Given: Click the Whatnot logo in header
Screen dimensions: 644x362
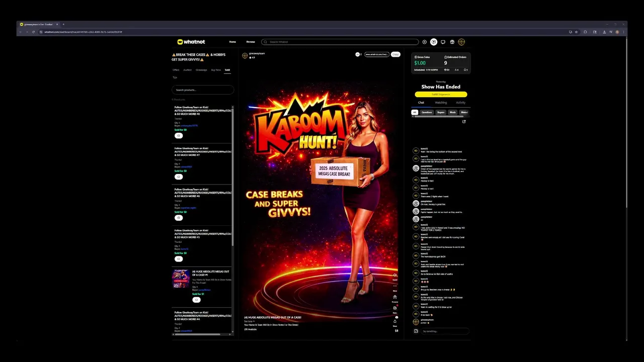Looking at the screenshot, I should (191, 42).
